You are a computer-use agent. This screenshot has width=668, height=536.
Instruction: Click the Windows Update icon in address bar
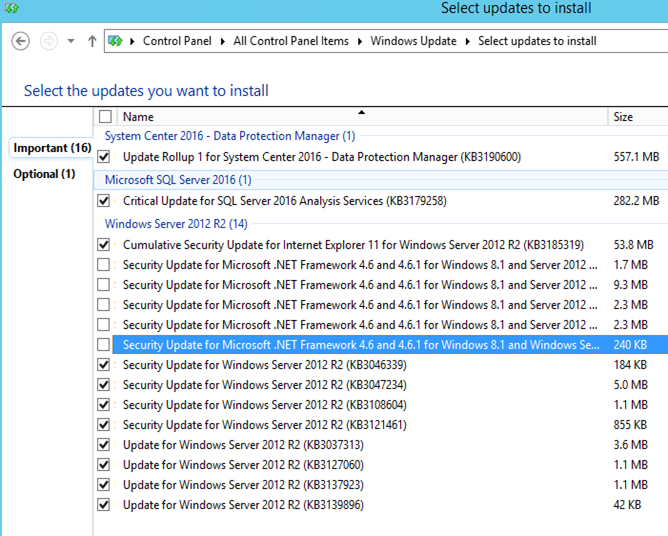(x=115, y=41)
